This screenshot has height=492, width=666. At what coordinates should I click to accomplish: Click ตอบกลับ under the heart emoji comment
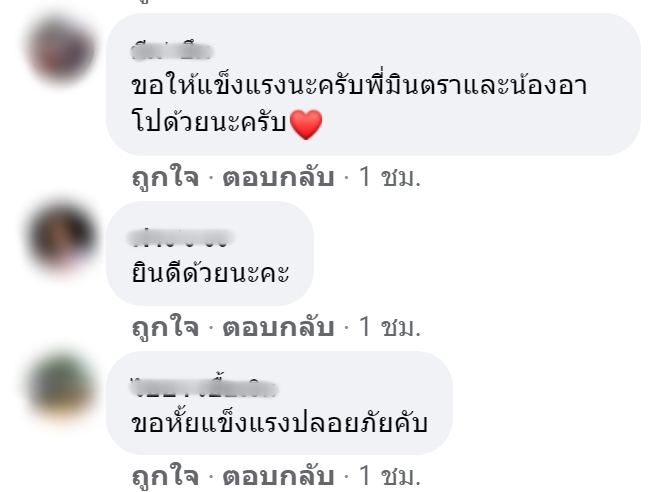278,177
